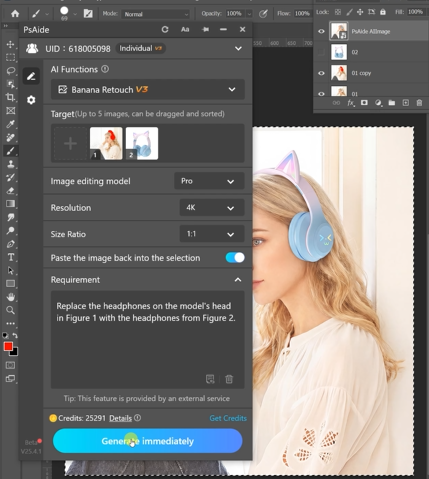Select the Type tool
The width and height of the screenshot is (429, 479).
coord(10,257)
